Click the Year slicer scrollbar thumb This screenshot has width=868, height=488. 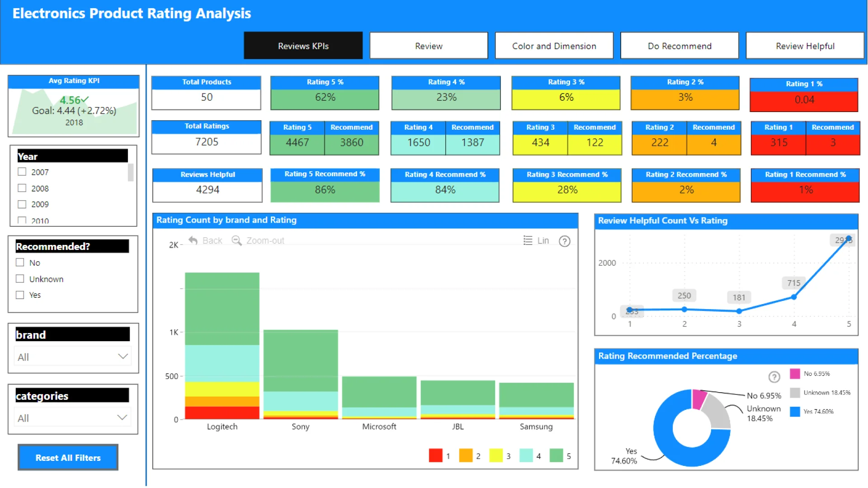pos(131,172)
